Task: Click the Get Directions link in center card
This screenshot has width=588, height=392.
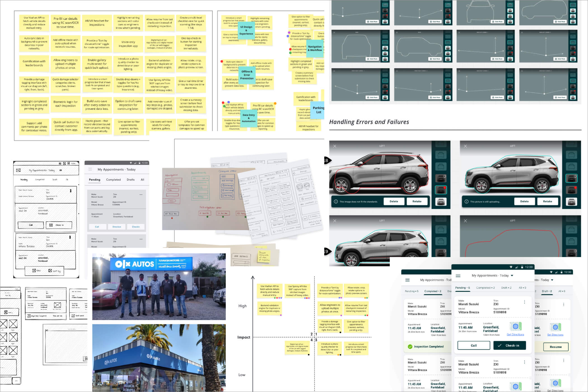Action: 515,335
